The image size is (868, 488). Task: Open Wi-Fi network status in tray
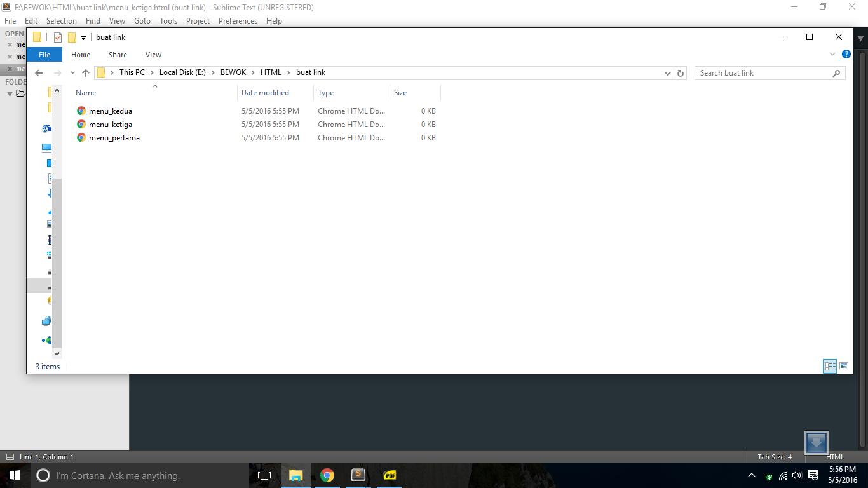[783, 475]
